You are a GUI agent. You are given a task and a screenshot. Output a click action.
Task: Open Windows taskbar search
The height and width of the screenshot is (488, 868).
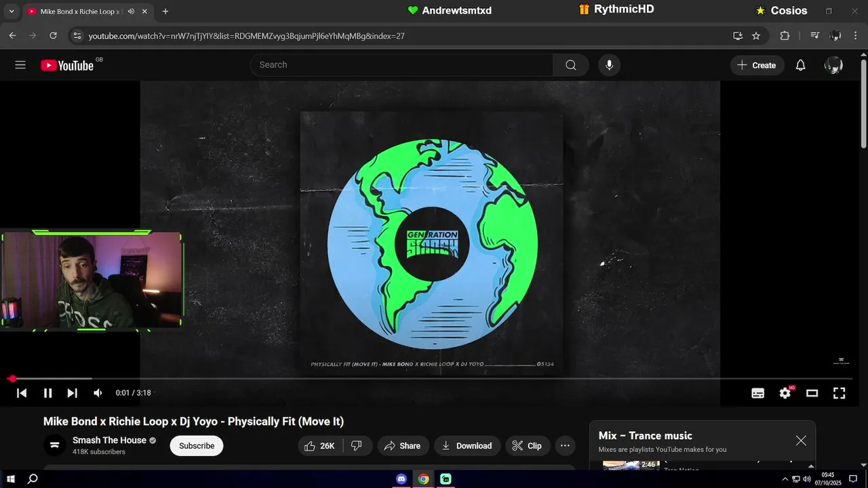pos(33,479)
